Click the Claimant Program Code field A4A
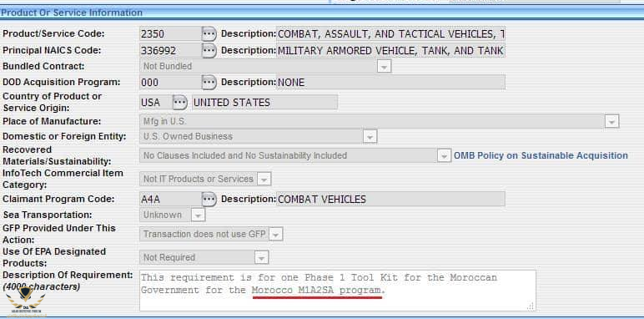The height and width of the screenshot is (319, 644). pyautogui.click(x=170, y=200)
